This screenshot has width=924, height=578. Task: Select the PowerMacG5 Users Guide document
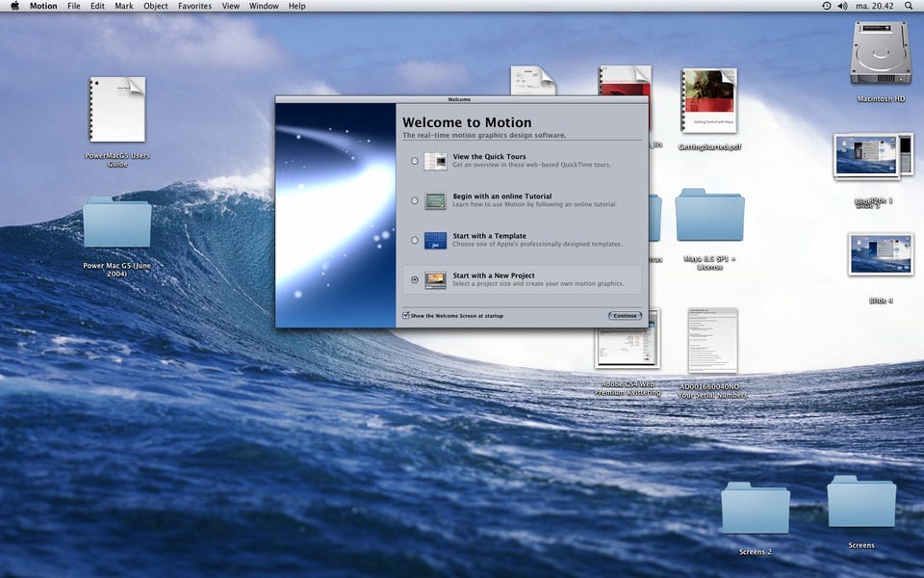(117, 110)
